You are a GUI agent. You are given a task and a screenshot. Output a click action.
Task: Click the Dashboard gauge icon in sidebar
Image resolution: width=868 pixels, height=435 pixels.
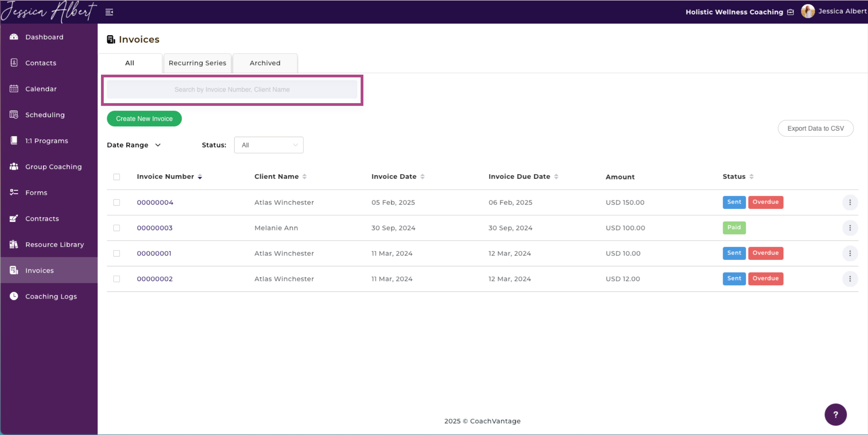pos(14,37)
